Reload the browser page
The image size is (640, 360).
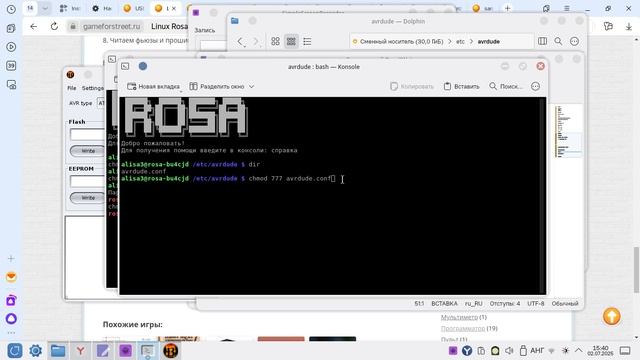[x=54, y=27]
